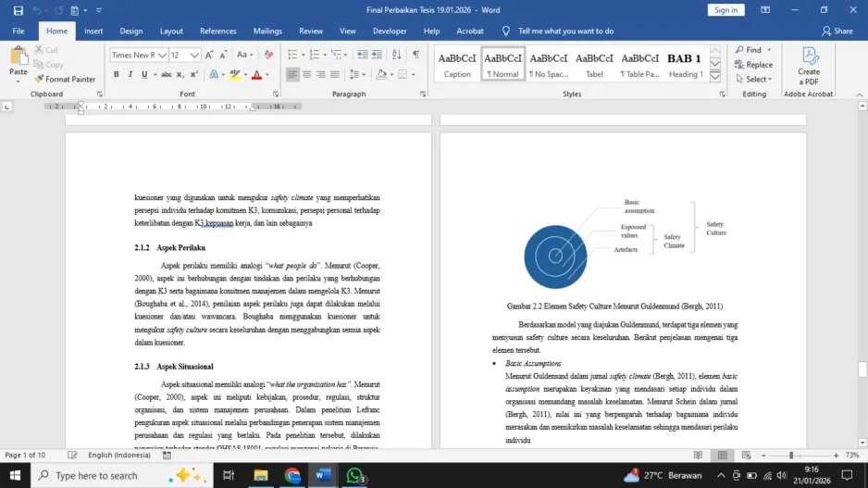
Task: Apply the No Spacing style
Action: click(x=549, y=64)
